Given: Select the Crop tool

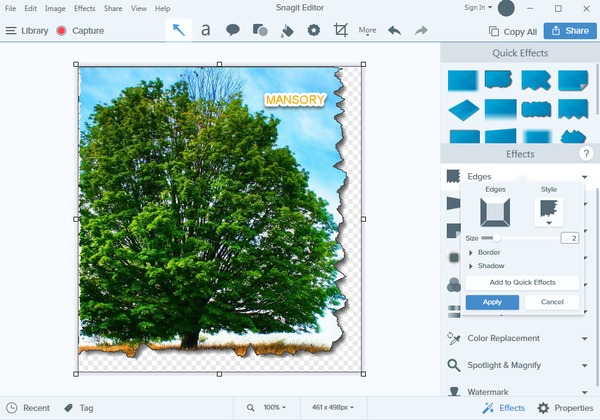Looking at the screenshot, I should click(x=341, y=30).
